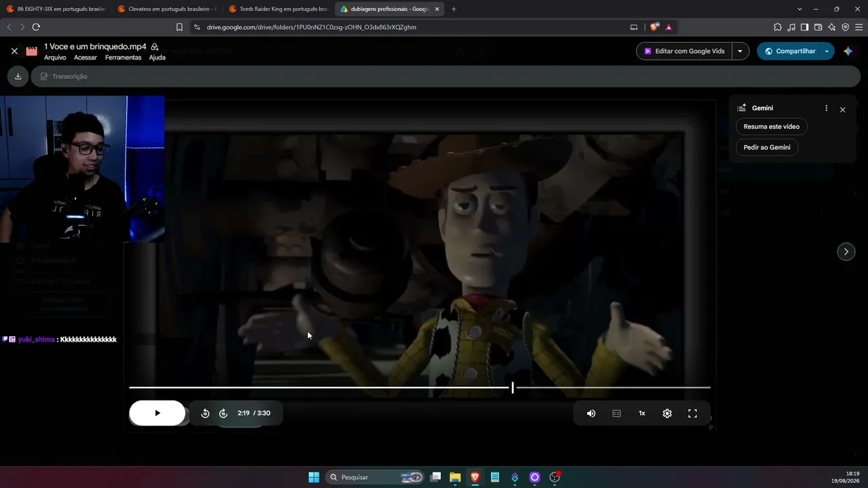Open Task View on taskbar
Screen dimensions: 868x488
436,477
